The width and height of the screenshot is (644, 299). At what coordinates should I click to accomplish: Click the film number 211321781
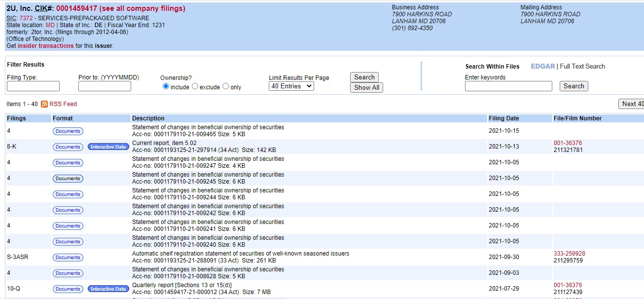click(568, 150)
